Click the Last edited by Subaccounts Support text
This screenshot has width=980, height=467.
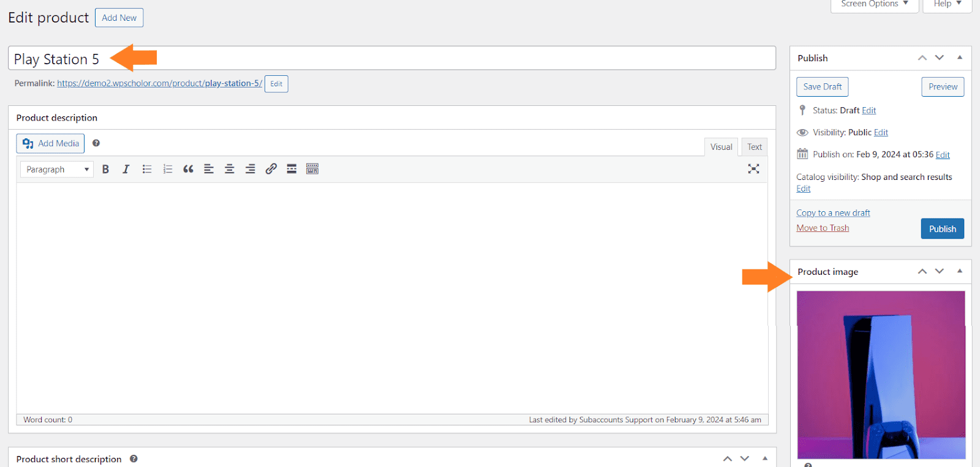click(x=645, y=420)
